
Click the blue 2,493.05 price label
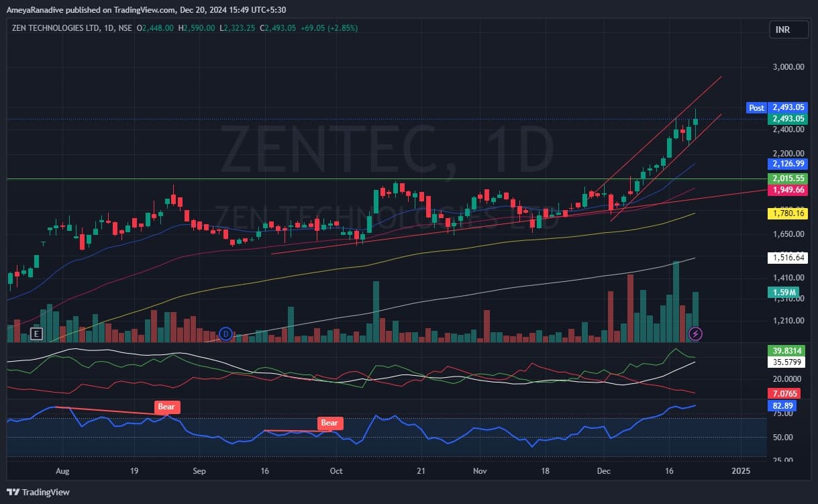point(788,107)
